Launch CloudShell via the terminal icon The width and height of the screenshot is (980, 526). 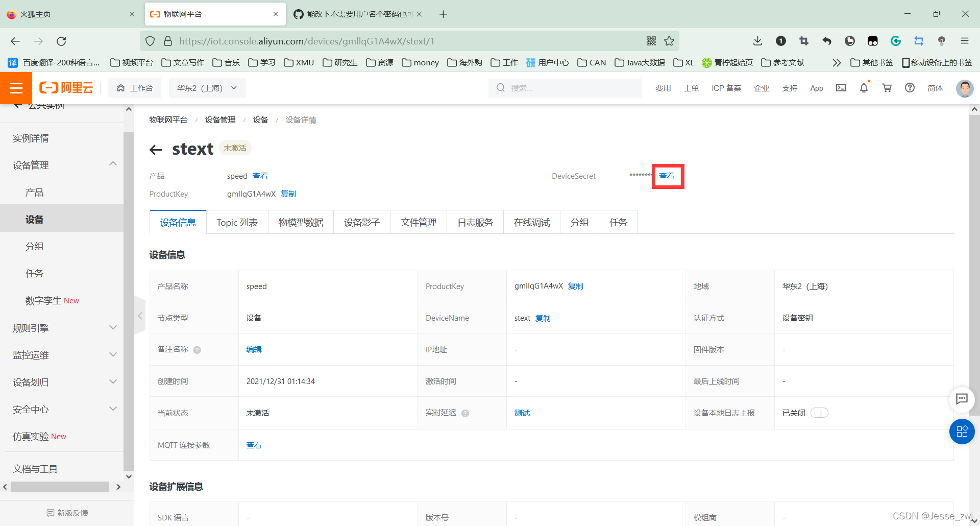point(841,88)
